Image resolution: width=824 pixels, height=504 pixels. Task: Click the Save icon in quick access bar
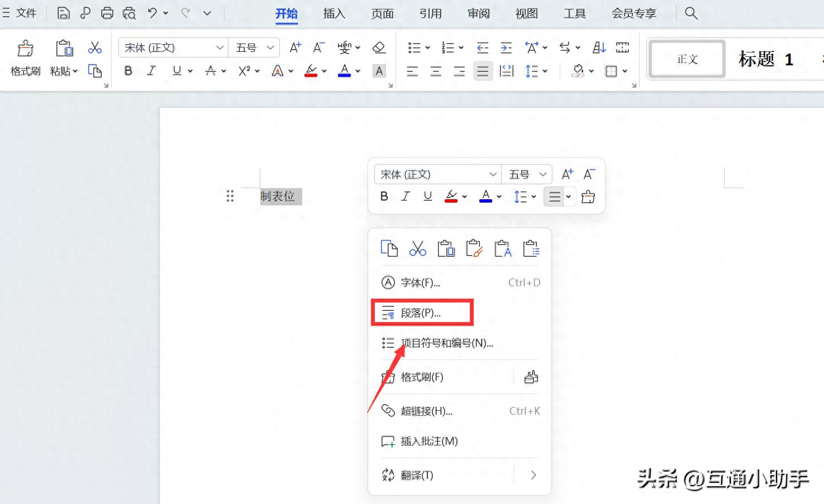[x=64, y=13]
